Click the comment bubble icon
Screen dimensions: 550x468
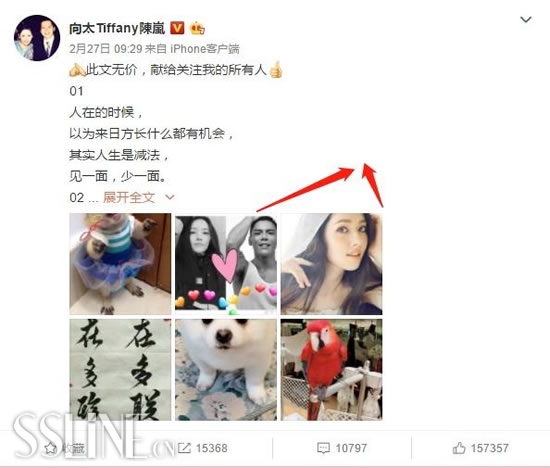click(x=323, y=448)
